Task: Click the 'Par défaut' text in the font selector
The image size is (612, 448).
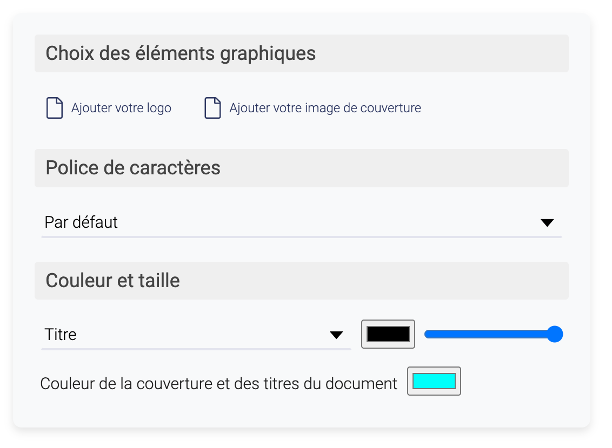Action: coord(81,222)
